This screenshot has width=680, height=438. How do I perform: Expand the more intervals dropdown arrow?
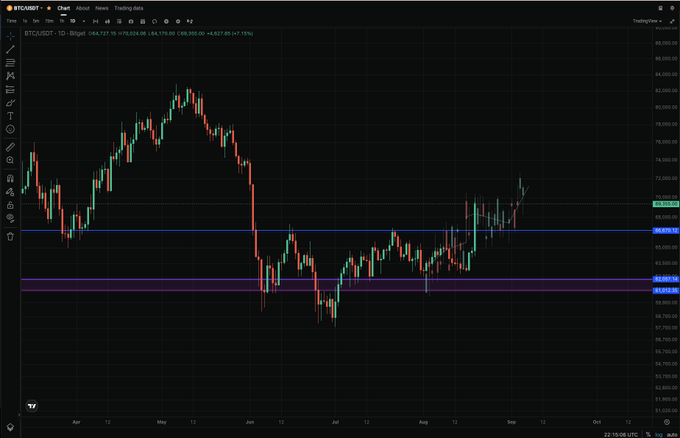pos(84,21)
